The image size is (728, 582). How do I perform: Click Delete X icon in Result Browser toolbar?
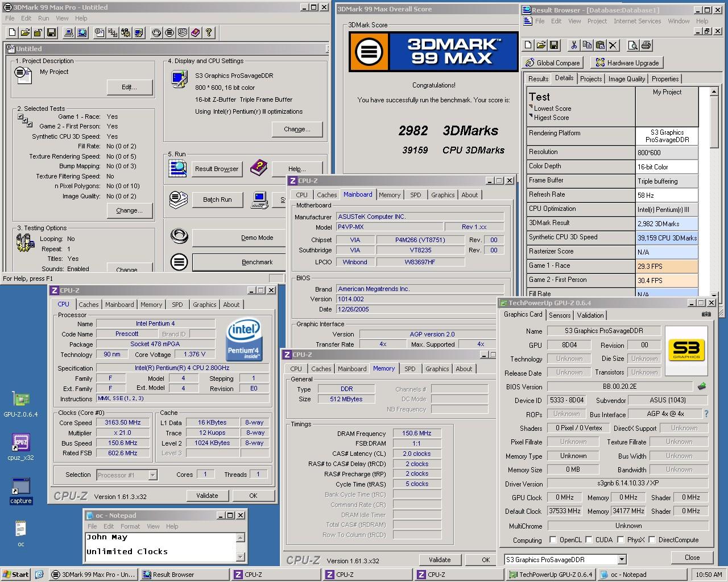click(613, 45)
